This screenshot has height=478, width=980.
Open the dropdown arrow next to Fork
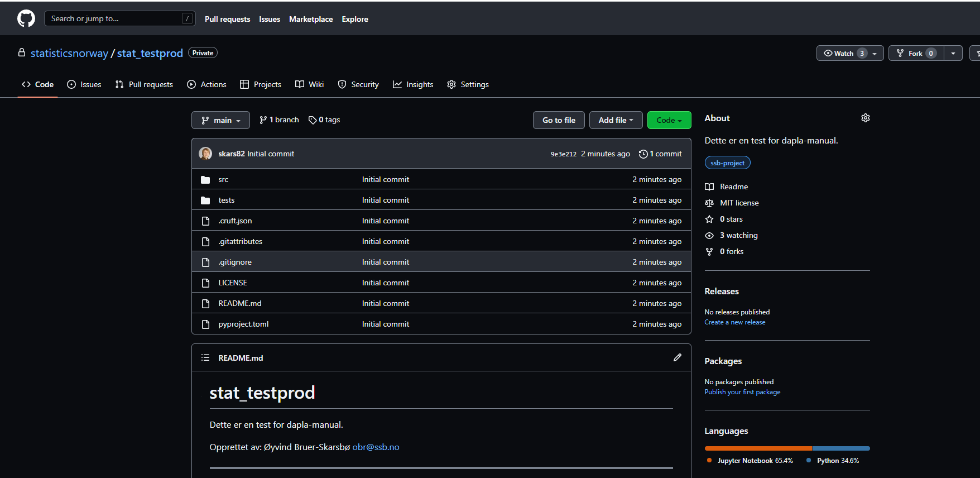click(953, 53)
